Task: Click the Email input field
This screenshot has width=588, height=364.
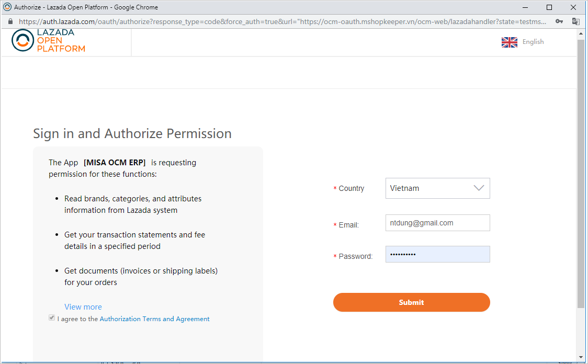Action: click(437, 223)
